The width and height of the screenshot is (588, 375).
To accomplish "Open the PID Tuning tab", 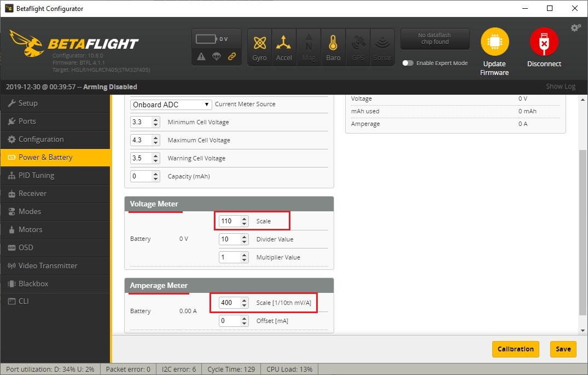I will pos(55,175).
